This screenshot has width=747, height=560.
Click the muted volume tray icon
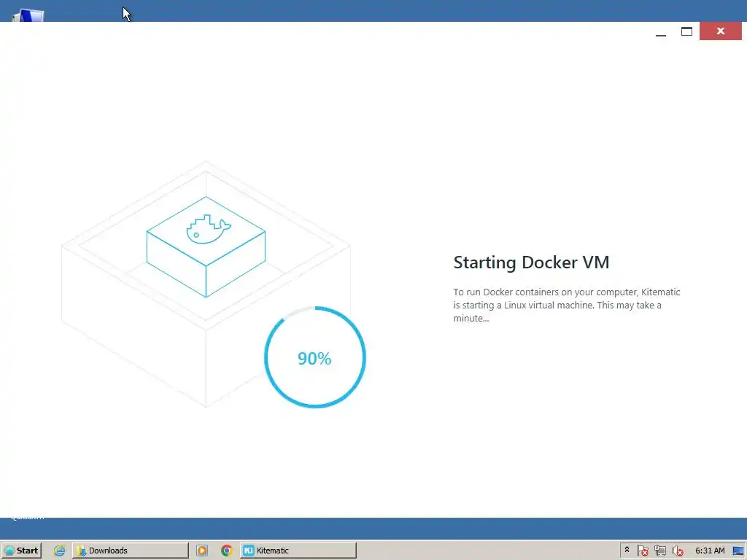pos(677,551)
